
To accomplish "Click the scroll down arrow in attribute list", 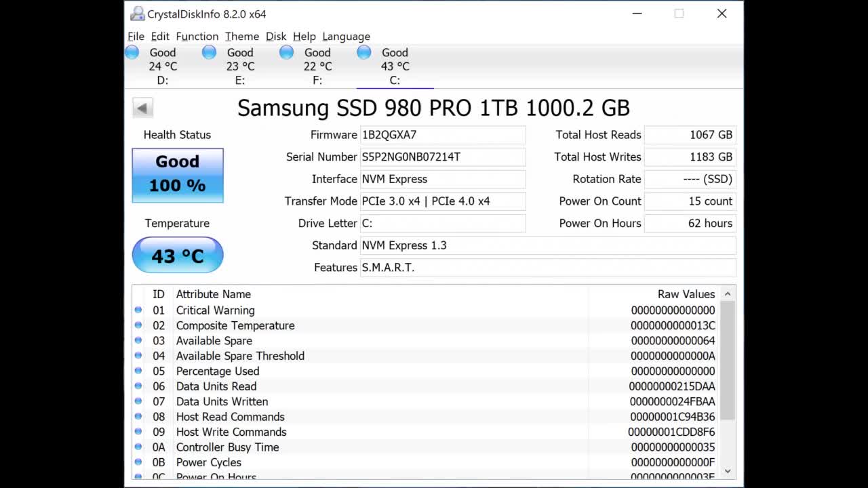I will coord(728,471).
